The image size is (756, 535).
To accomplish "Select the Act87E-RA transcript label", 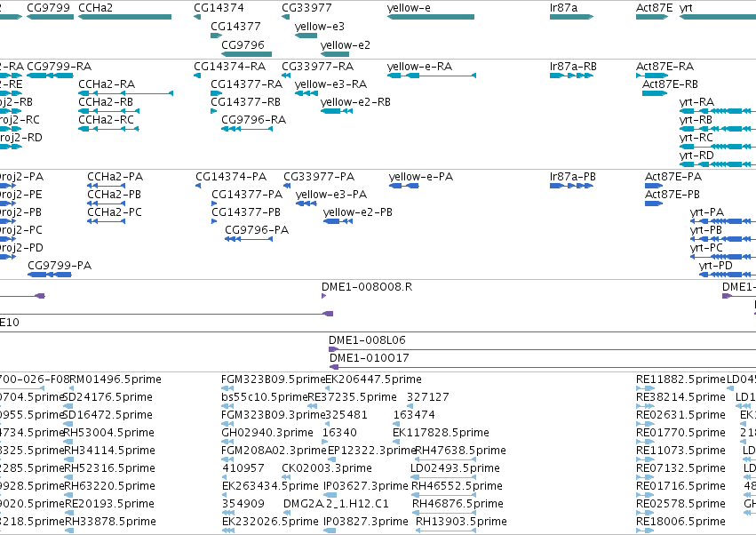I will pos(664,66).
